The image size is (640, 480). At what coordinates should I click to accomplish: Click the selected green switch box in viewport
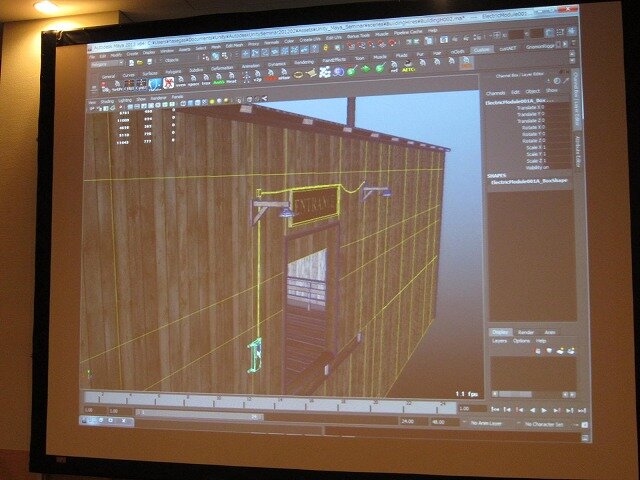click(x=255, y=355)
